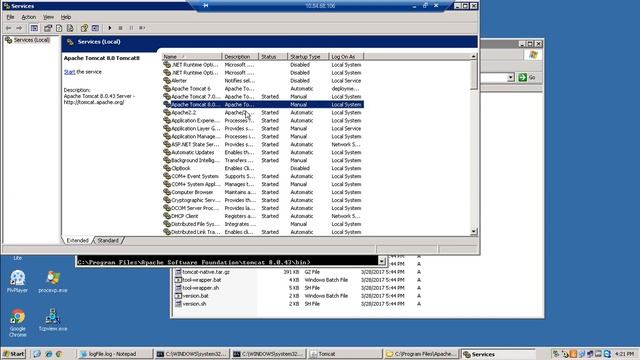The image size is (640, 360).
Task: Click the Restart Service toolbar icon
Action: click(x=142, y=28)
